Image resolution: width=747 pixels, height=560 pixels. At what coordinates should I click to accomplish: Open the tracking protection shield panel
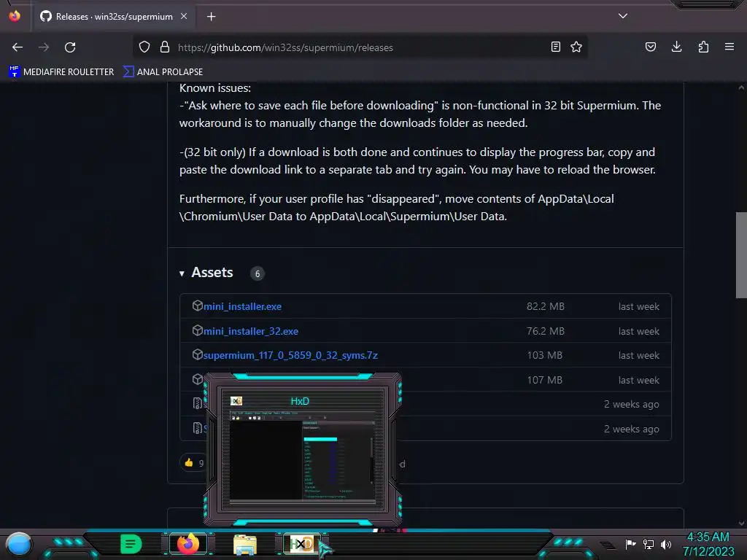[144, 47]
